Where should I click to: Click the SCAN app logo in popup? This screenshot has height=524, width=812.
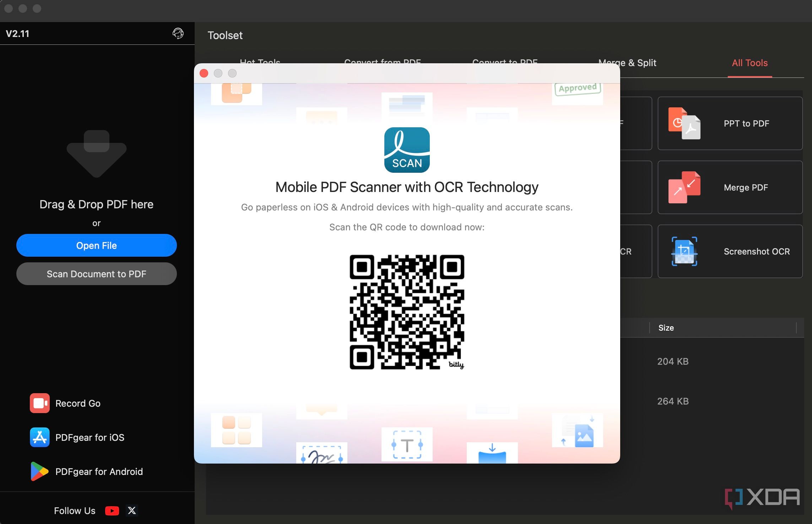tap(407, 150)
